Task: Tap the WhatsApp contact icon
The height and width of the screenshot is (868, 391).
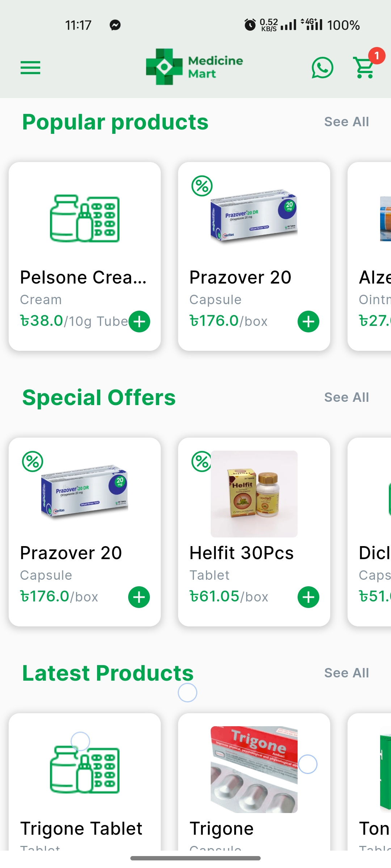Action: coord(322,68)
